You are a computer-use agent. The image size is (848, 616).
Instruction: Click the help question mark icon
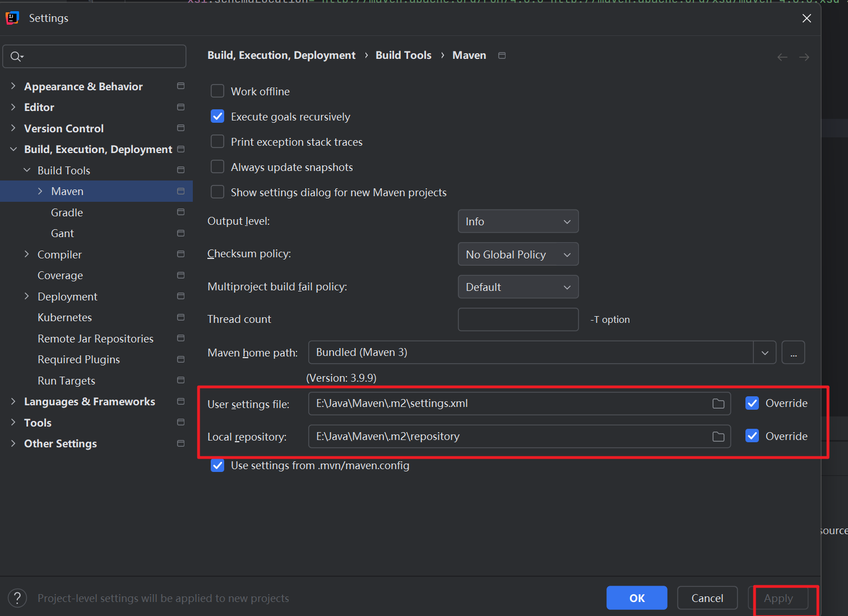coord(17,598)
